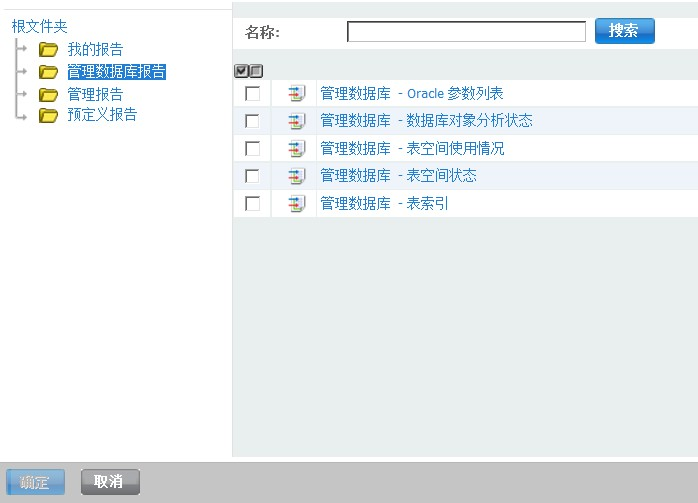Image resolution: width=698 pixels, height=503 pixels.
Task: Select 管理数据库报告 in the folder tree
Action: coord(117,72)
